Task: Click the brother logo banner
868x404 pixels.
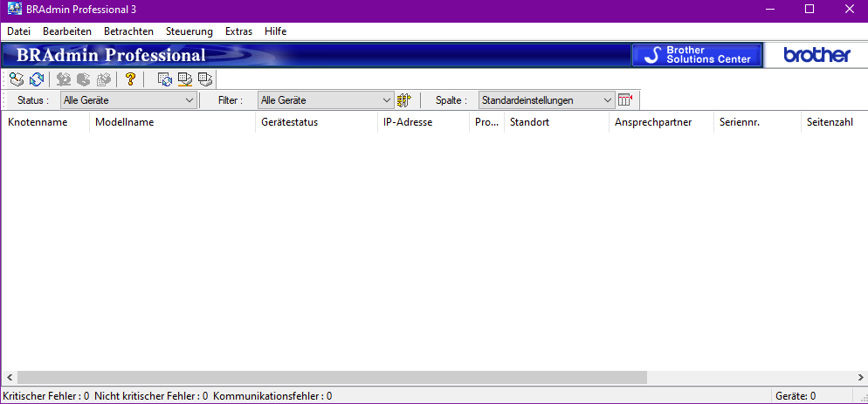Action: coord(816,55)
